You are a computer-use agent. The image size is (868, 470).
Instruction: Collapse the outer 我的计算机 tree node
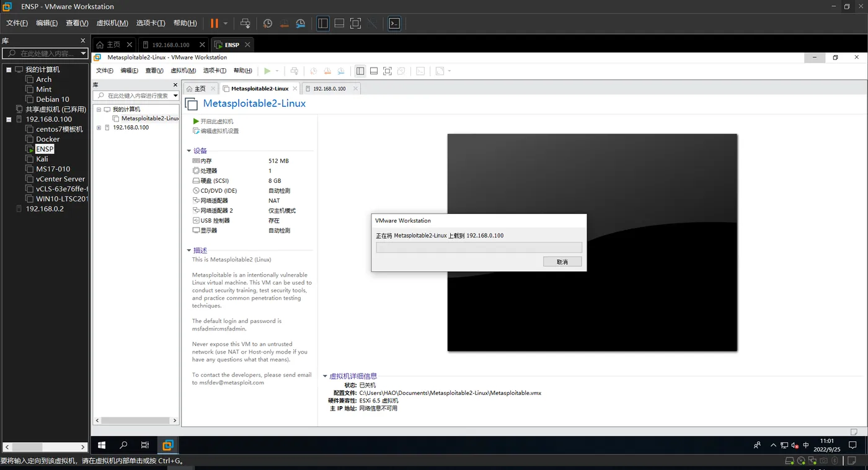[x=9, y=69]
